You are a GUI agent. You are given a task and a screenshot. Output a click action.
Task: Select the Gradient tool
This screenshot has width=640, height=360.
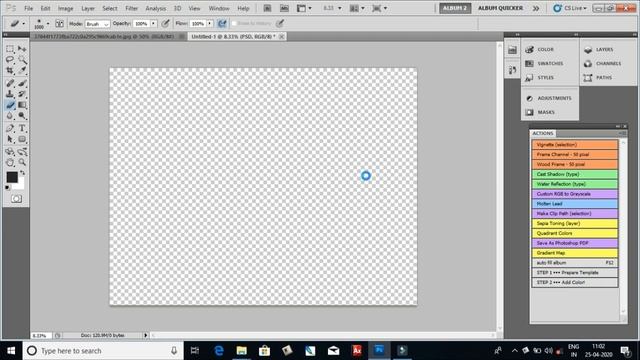22,105
